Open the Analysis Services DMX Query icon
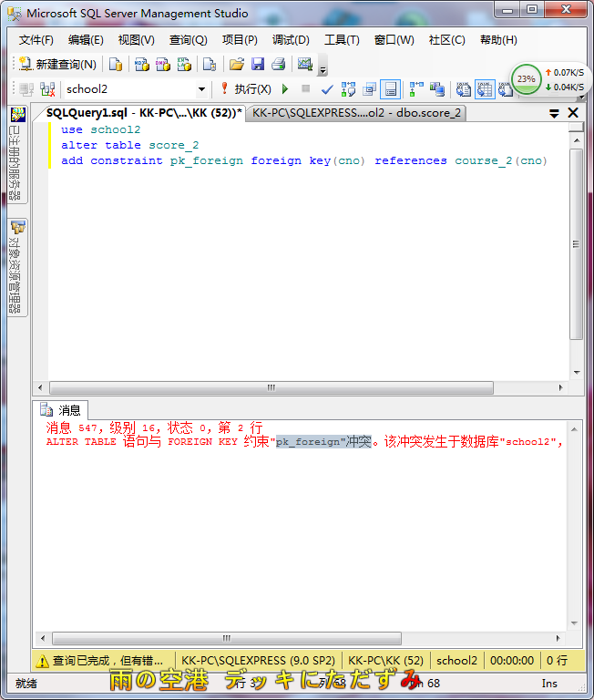 coord(163,65)
